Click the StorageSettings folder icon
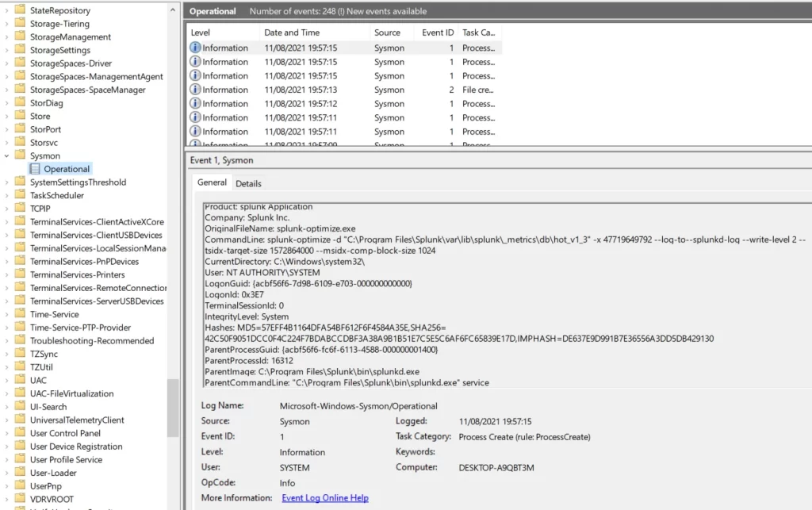The width and height of the screenshot is (812, 510). tap(20, 49)
